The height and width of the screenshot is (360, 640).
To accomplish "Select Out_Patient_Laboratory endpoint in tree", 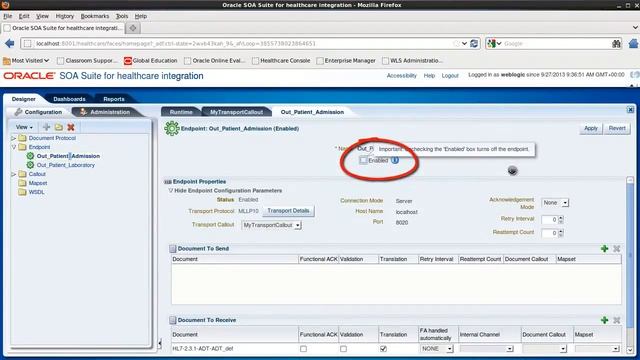I will tap(65, 165).
